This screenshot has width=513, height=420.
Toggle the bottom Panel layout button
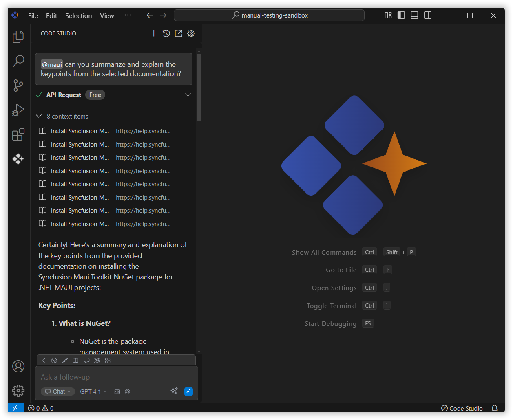pyautogui.click(x=414, y=15)
